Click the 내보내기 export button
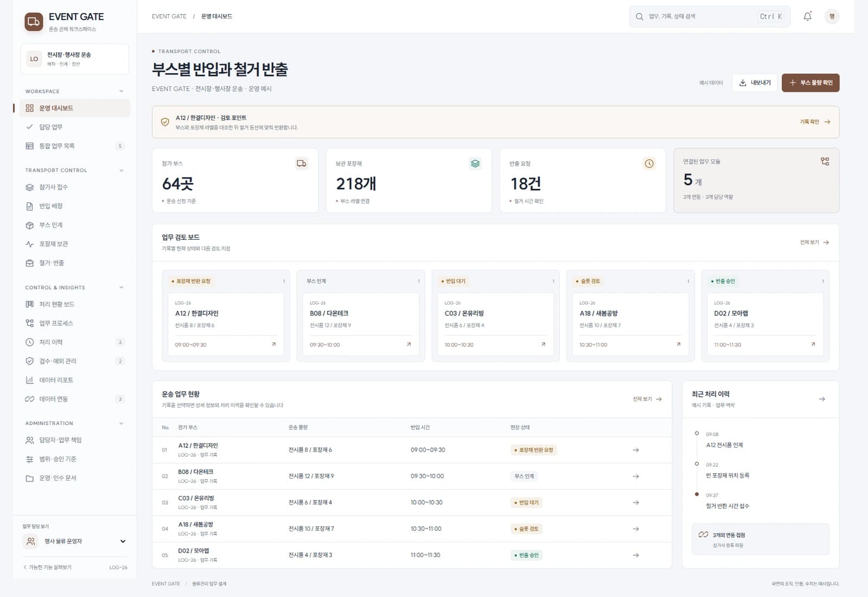Image resolution: width=868 pixels, height=597 pixels. 755,82
